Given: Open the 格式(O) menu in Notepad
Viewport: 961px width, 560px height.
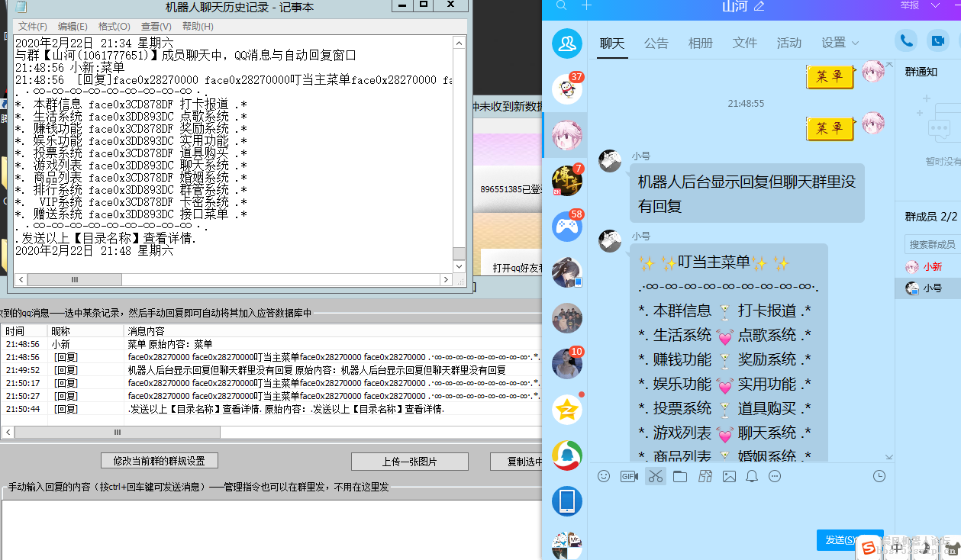Looking at the screenshot, I should tap(114, 27).
